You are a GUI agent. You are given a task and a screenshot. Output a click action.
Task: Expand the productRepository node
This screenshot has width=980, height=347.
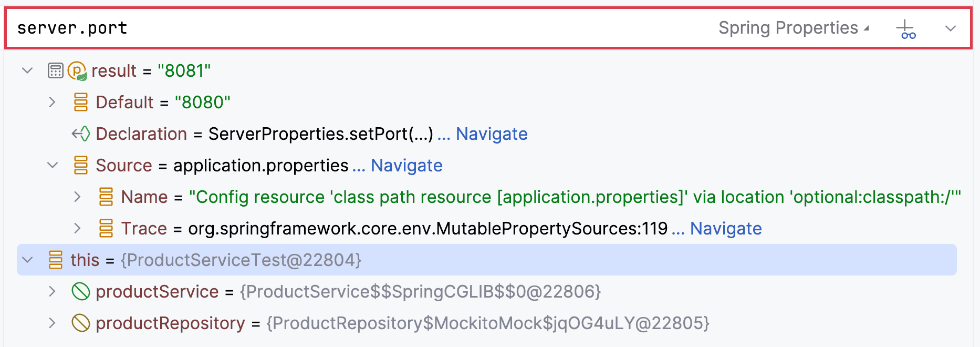pos(52,323)
